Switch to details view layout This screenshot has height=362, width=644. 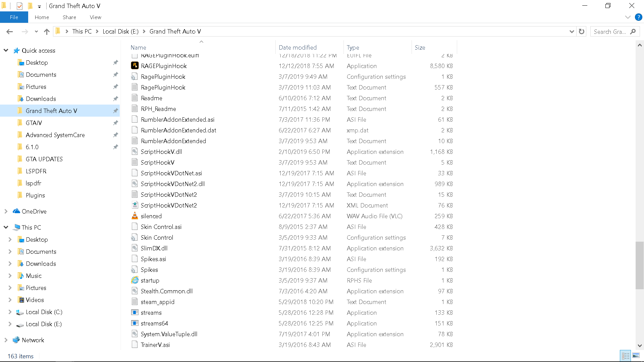(626, 356)
